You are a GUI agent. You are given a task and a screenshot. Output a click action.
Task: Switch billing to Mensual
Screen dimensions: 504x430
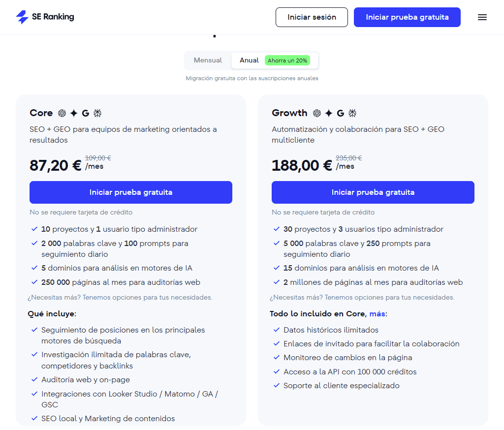208,60
